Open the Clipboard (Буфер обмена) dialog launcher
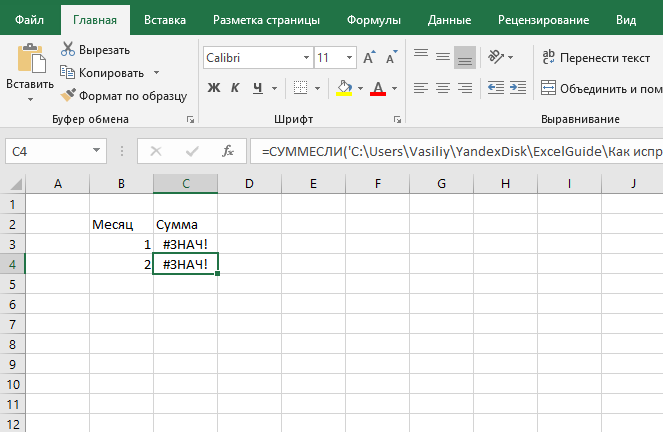The image size is (663, 432). point(190,120)
